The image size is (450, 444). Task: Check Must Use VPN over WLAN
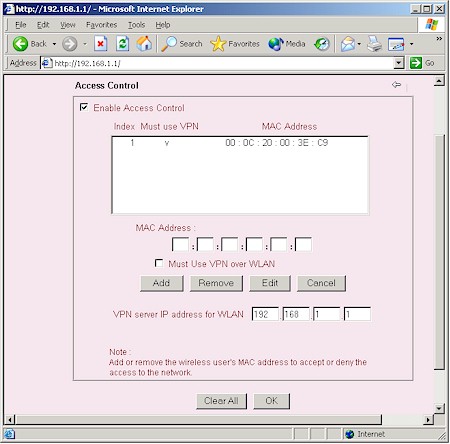click(159, 263)
